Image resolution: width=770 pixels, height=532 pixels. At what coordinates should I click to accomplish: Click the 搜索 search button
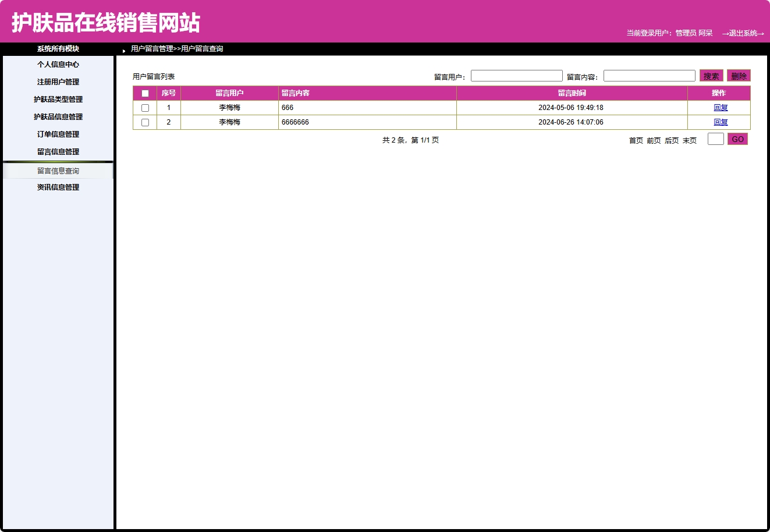coord(711,75)
